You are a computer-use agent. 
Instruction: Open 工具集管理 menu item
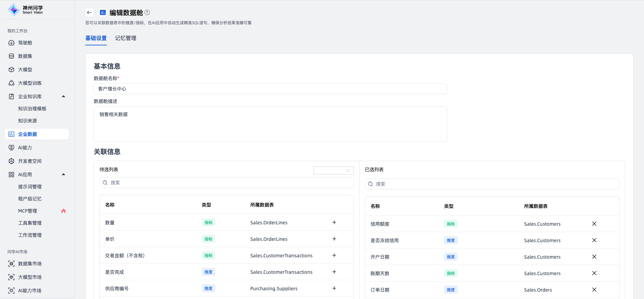click(30, 223)
